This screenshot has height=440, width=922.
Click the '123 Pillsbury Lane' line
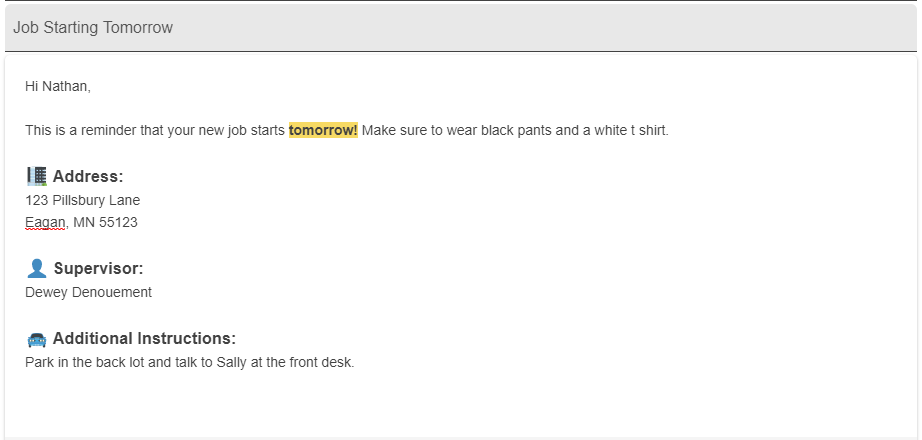[82, 200]
